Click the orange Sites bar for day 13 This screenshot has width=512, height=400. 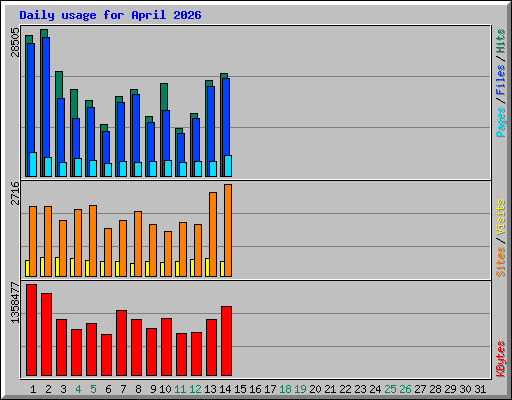[x=213, y=234]
